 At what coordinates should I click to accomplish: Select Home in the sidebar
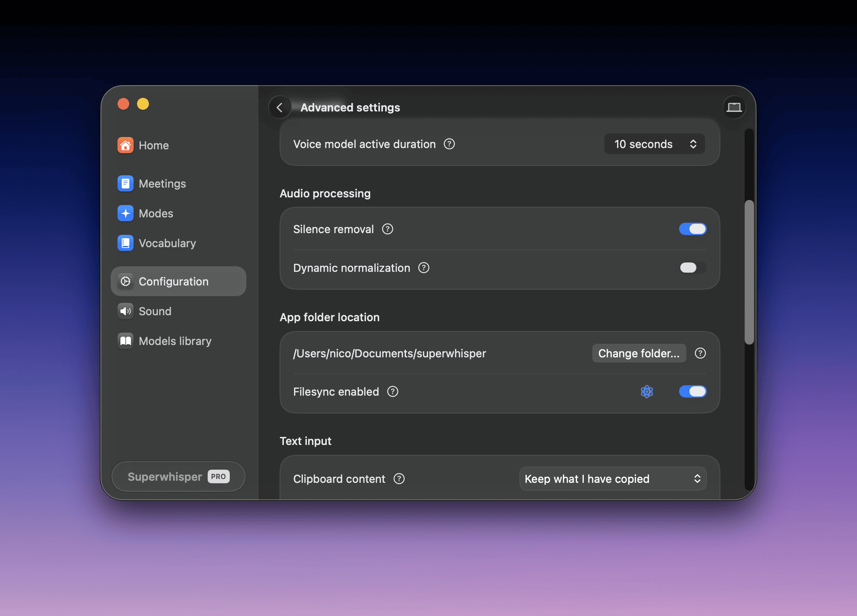178,145
